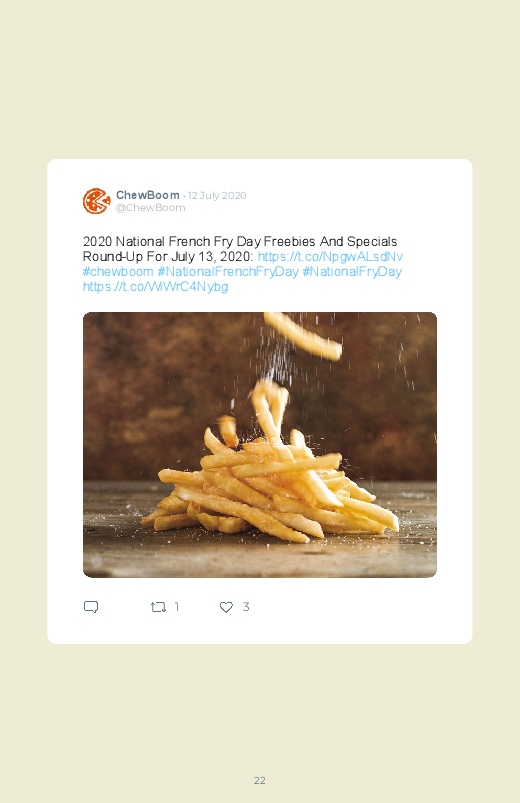The height and width of the screenshot is (803, 520).
Task: Select the retweet count 1
Action: click(177, 607)
